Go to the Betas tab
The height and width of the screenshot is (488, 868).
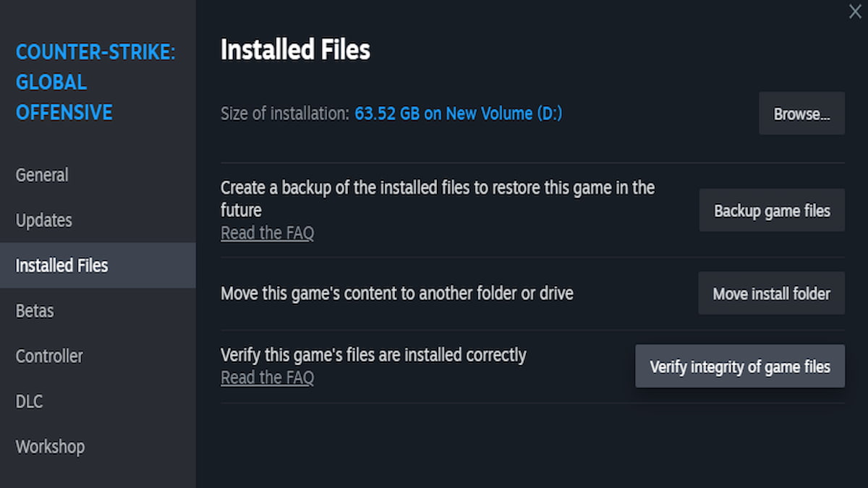click(x=35, y=311)
